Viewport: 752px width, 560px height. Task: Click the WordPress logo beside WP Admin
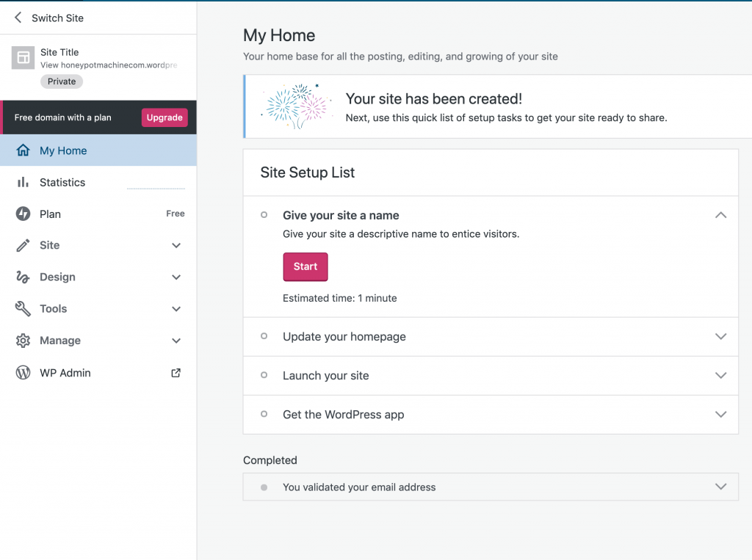[x=23, y=373]
